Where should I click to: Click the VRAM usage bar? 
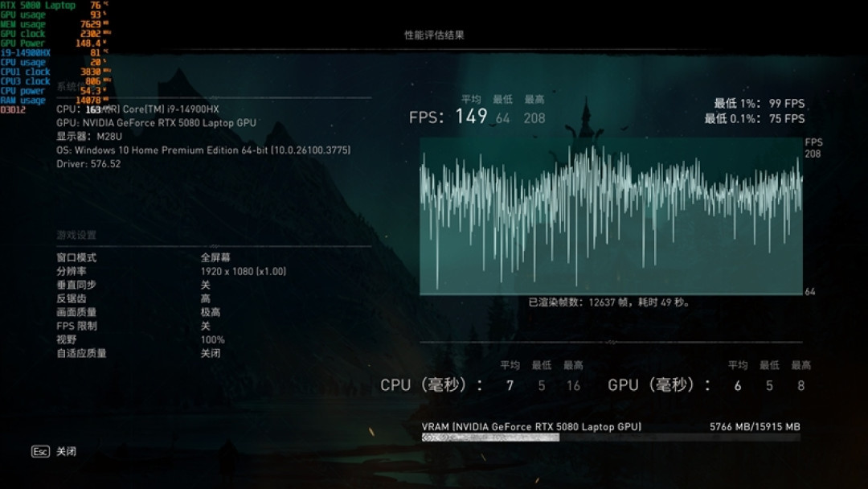(x=611, y=438)
